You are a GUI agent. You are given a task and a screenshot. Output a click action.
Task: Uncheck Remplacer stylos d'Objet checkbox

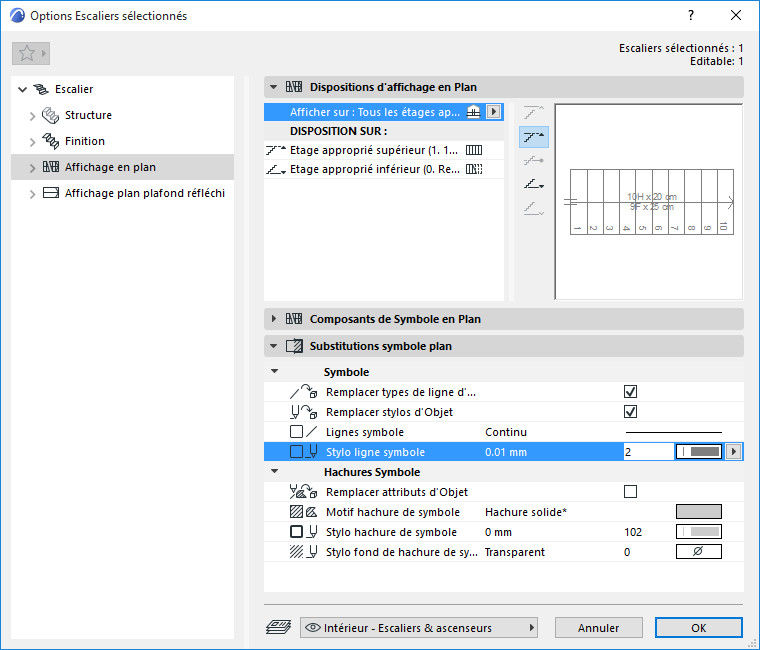point(630,412)
